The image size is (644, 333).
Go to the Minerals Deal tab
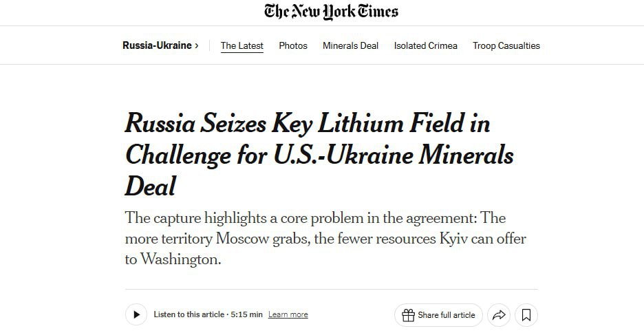[x=350, y=45]
